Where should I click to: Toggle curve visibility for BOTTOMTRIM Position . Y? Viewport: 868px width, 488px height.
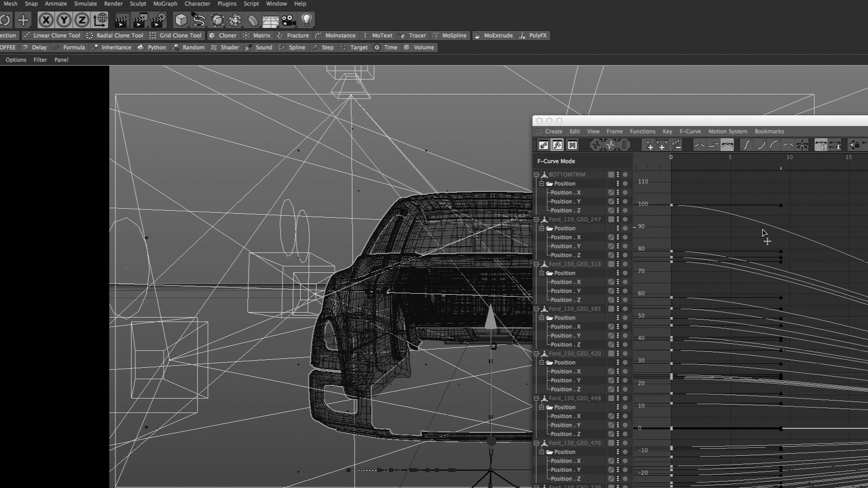(x=611, y=201)
